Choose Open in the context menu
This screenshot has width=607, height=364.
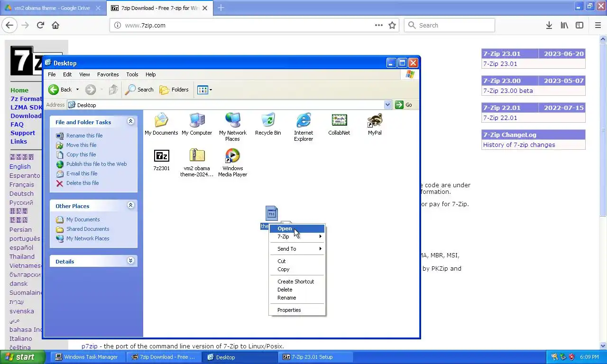click(297, 228)
